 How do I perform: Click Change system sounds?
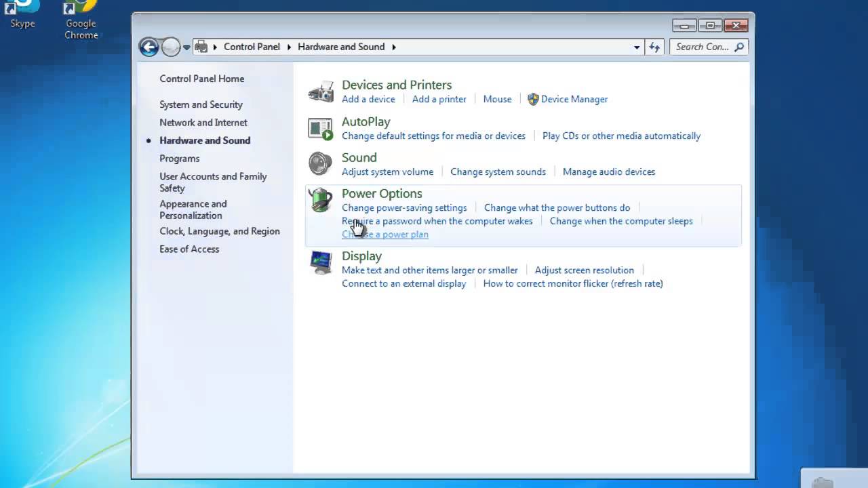point(498,171)
